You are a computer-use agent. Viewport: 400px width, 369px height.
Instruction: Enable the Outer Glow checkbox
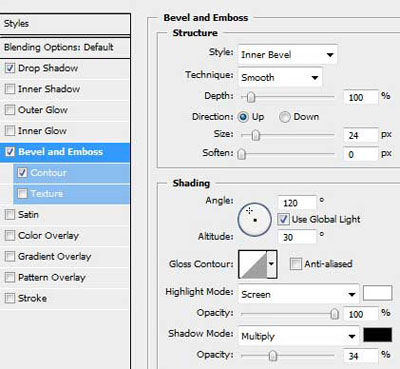click(x=10, y=110)
